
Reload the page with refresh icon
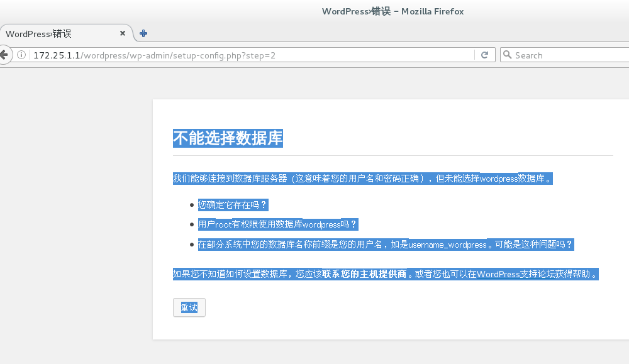click(484, 55)
